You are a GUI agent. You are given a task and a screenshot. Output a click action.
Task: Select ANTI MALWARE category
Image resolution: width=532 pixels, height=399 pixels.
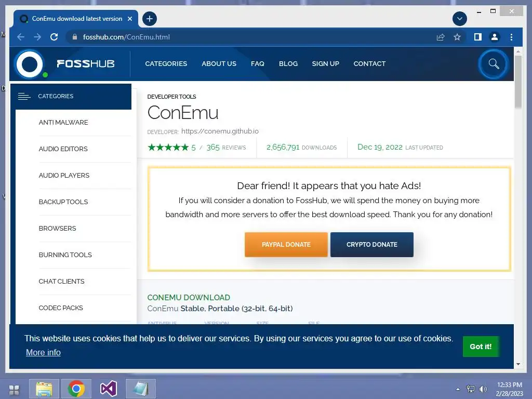click(63, 123)
